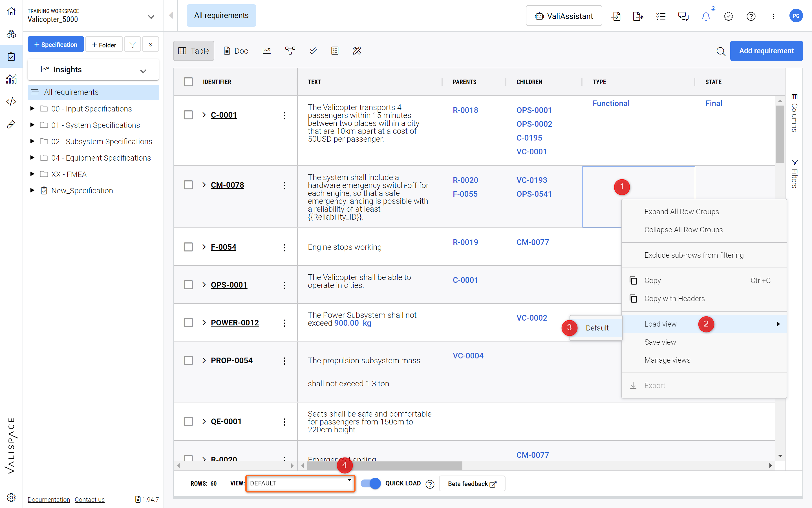812x508 pixels.
Task: Open the three-dot more menu in top bar
Action: 773,16
